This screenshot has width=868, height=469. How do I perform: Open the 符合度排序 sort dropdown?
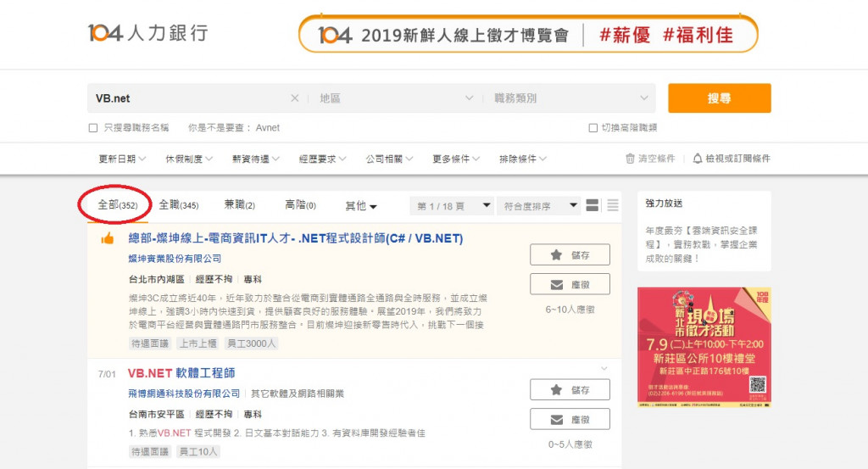click(x=538, y=206)
